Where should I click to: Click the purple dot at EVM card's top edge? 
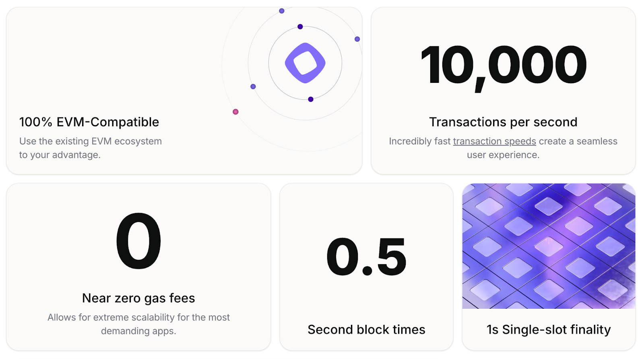(282, 11)
